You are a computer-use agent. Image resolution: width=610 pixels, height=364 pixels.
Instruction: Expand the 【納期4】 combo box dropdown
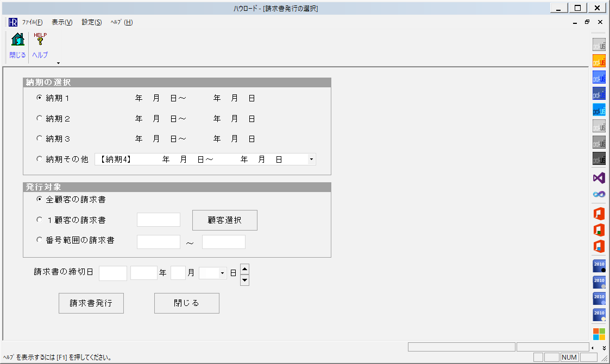click(311, 159)
